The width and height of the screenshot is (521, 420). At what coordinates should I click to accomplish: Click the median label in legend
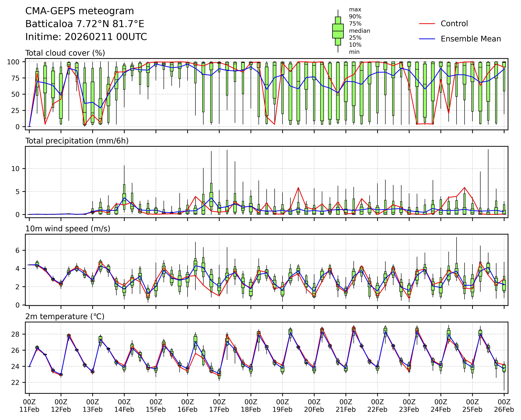pyautogui.click(x=359, y=31)
